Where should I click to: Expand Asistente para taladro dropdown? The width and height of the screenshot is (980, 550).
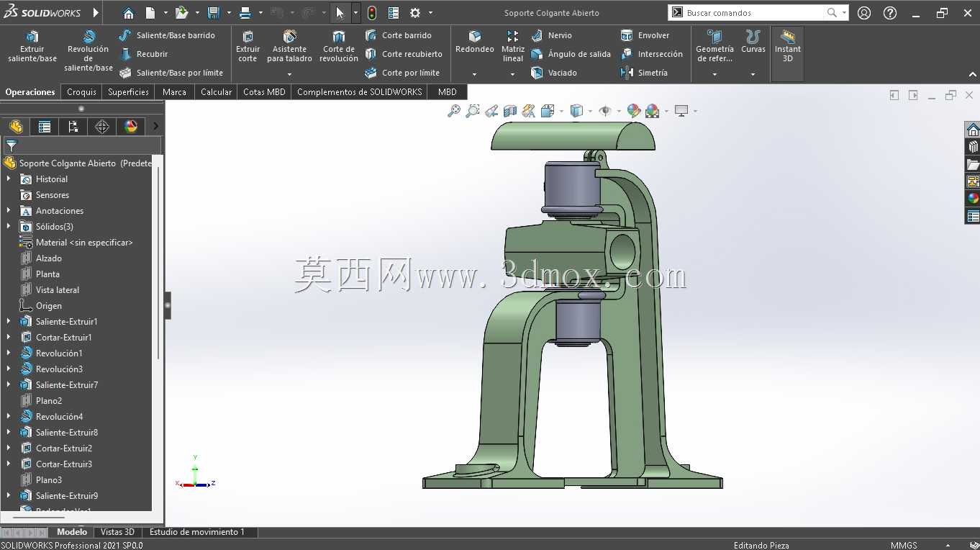pyautogui.click(x=289, y=74)
